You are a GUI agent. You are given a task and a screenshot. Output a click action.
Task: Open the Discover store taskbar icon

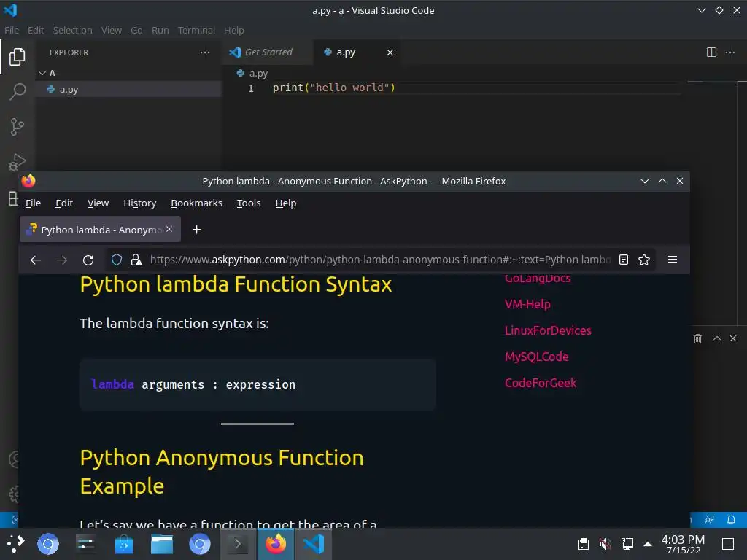(124, 544)
